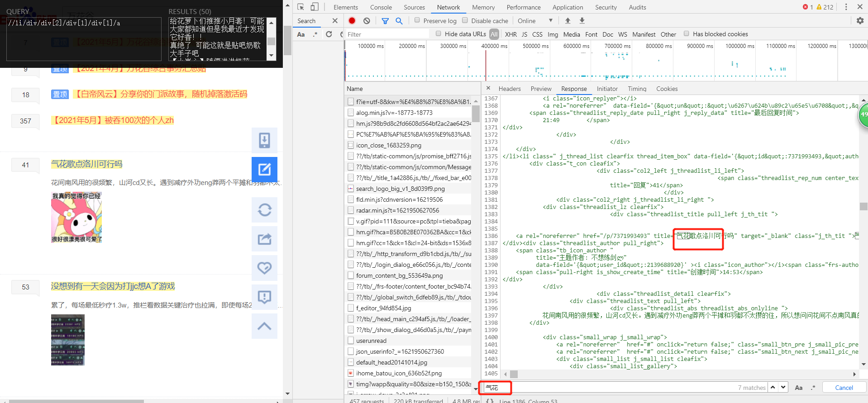Sort requests by Name column header

[x=412, y=89]
